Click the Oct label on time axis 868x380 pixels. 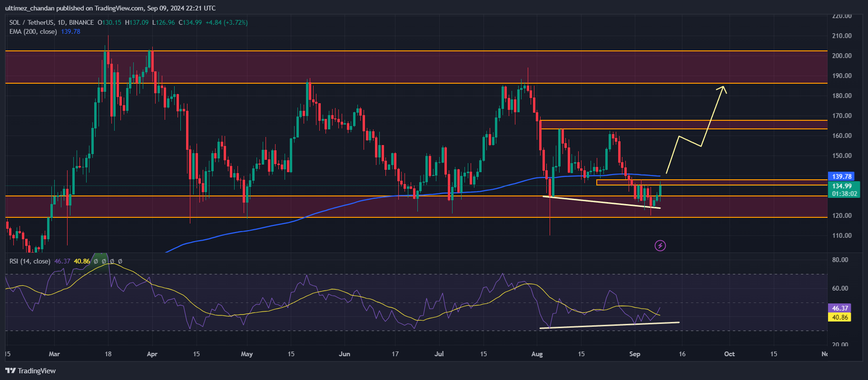click(730, 354)
